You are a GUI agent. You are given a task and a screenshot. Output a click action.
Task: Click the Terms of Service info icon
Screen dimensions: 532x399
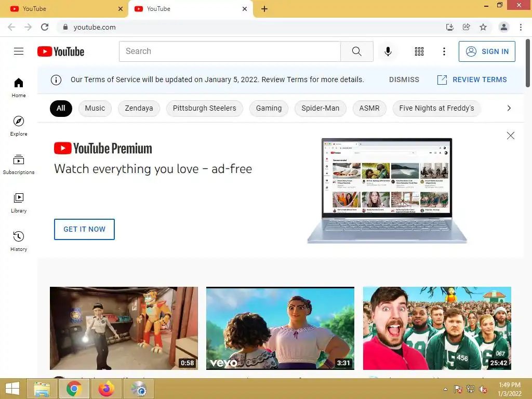click(56, 79)
